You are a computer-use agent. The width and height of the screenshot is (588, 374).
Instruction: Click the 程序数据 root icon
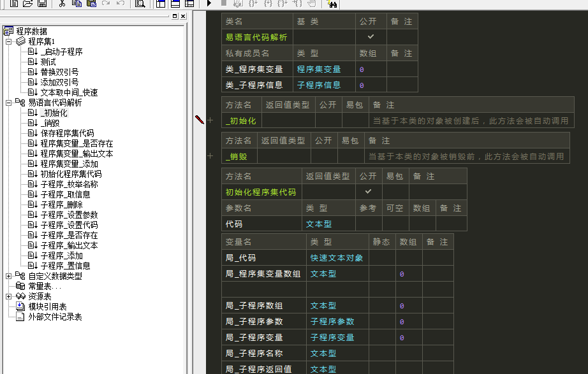click(x=9, y=31)
